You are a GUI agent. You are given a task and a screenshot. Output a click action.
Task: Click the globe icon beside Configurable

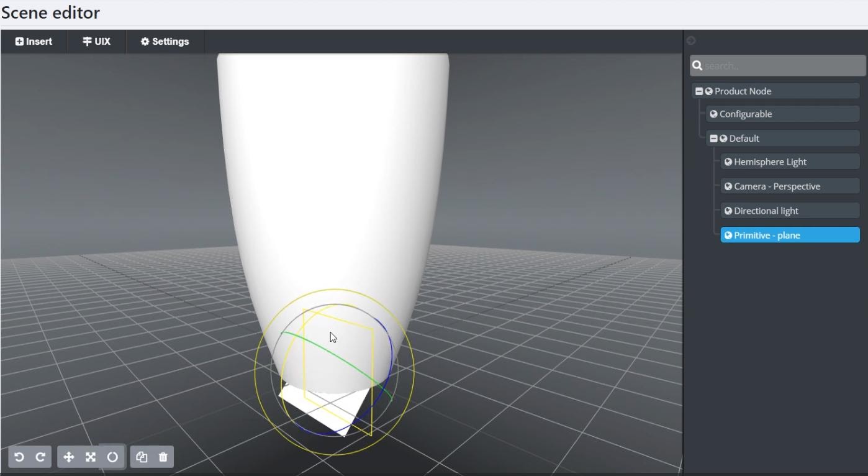(x=713, y=114)
